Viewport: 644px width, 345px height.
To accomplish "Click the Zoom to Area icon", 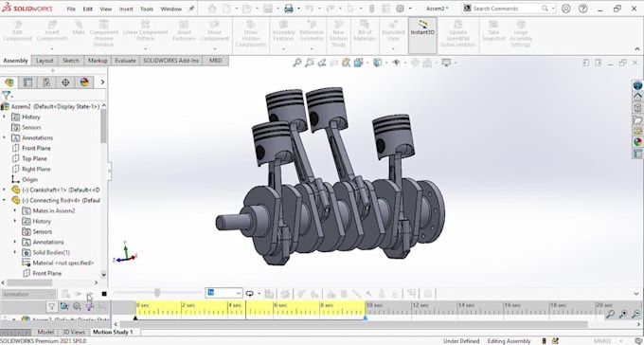I will pos(310,63).
